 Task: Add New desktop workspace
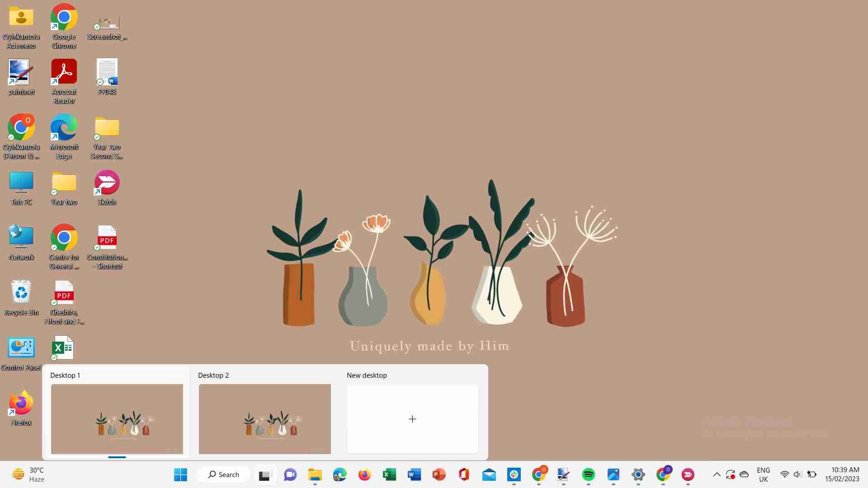pyautogui.click(x=412, y=419)
